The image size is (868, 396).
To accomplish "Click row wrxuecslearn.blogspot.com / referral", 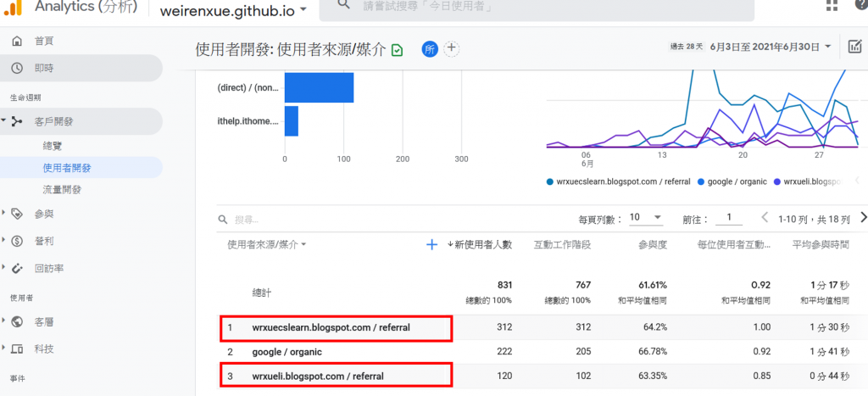I will (542, 327).
